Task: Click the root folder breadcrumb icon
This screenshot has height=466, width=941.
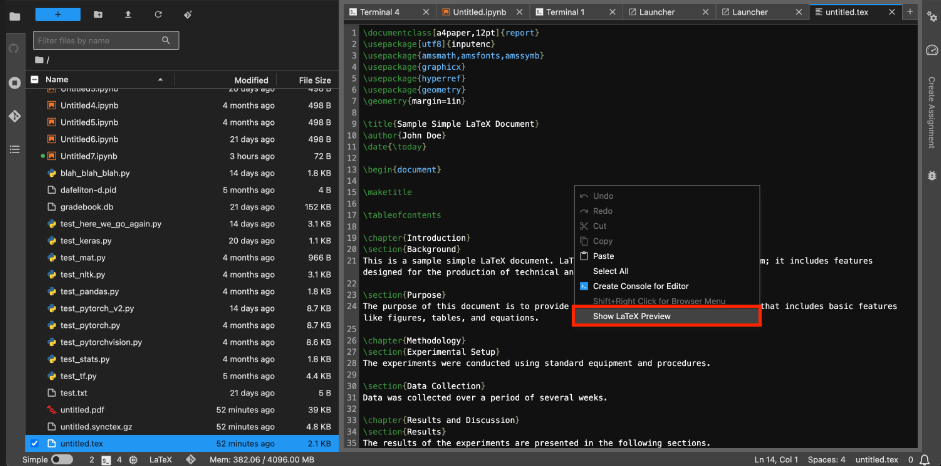Action: tap(40, 60)
